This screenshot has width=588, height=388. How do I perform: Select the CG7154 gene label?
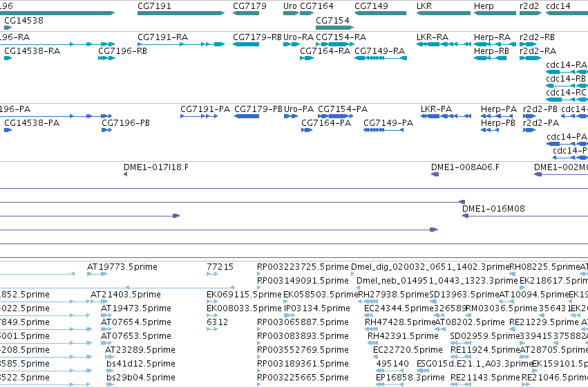332,20
